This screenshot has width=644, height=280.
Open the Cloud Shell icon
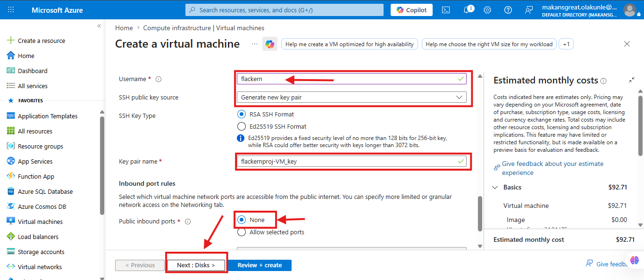point(445,10)
